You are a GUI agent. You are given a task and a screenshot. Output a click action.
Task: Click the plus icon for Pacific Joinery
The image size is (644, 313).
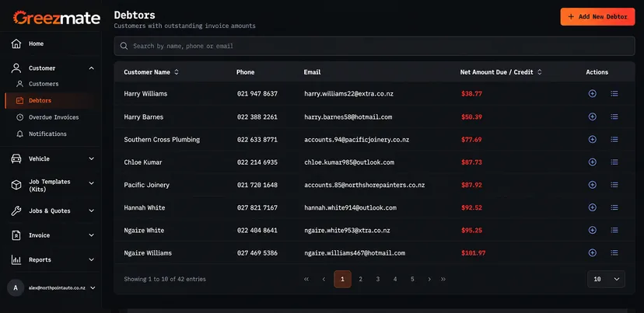coord(592,185)
